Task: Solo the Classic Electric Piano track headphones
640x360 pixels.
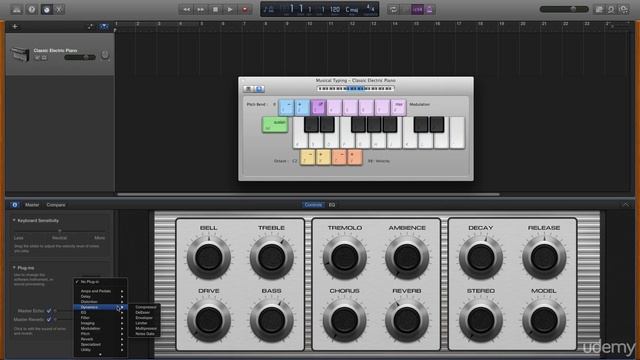Action: coord(44,58)
